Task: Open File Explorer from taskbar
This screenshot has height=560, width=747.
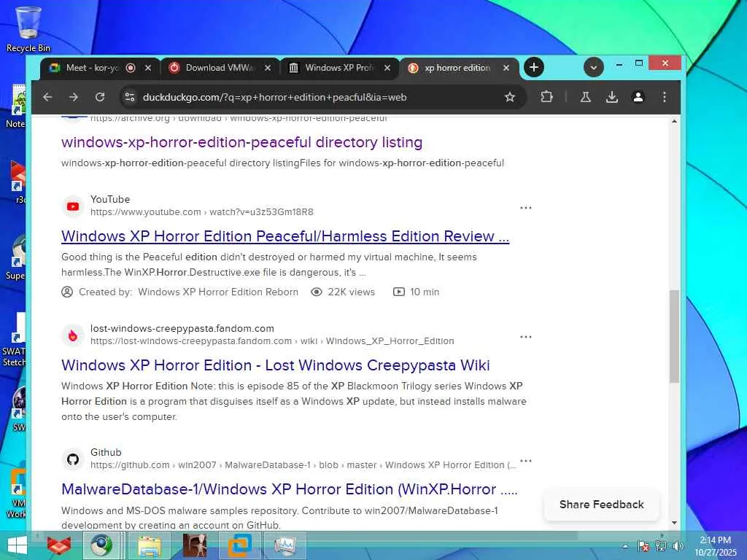Action: coord(150,545)
